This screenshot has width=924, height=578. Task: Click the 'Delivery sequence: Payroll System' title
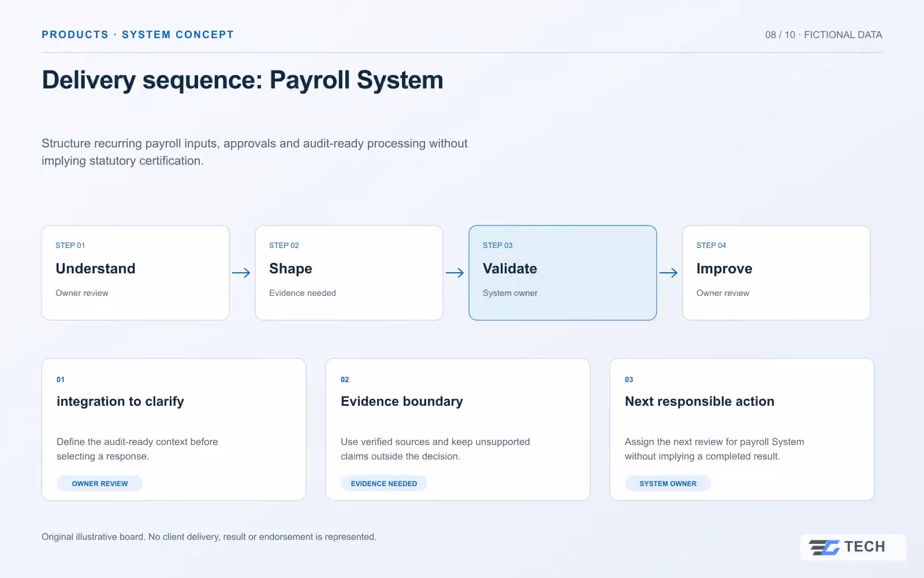243,80
